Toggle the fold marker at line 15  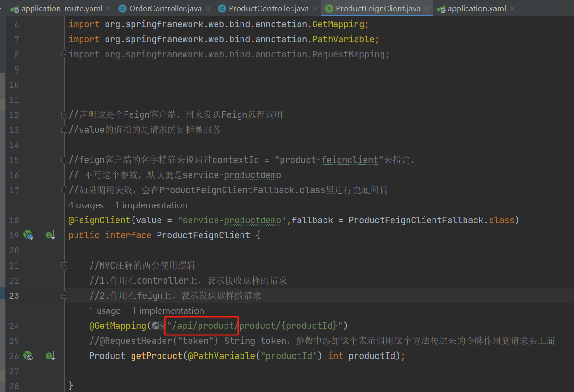pos(64,160)
